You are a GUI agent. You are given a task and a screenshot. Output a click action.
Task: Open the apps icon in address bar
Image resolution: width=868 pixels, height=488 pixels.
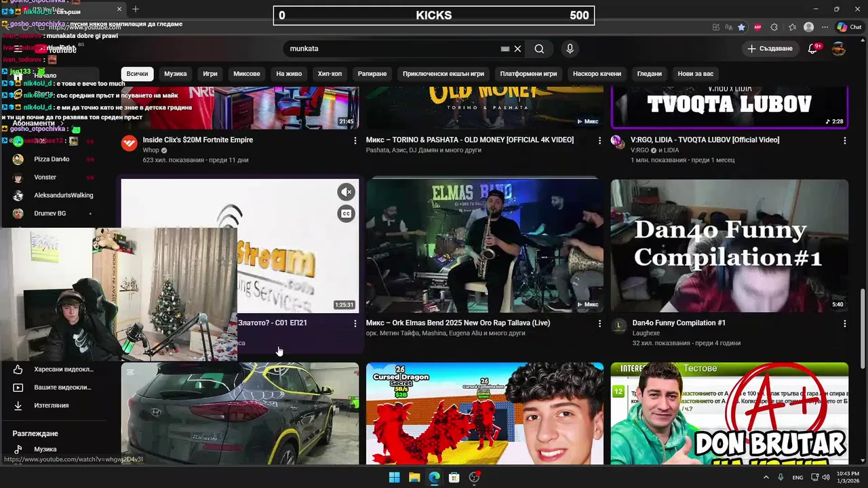(x=716, y=27)
